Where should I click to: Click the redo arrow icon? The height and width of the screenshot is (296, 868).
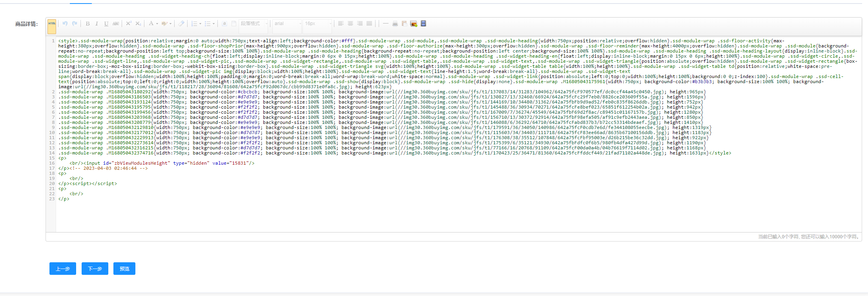click(x=75, y=24)
